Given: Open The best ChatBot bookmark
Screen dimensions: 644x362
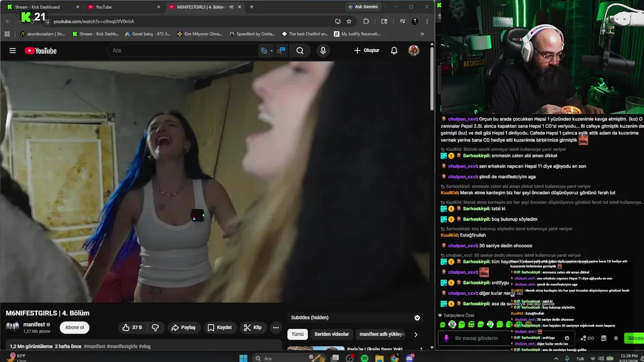Looking at the screenshot, I should (x=305, y=34).
